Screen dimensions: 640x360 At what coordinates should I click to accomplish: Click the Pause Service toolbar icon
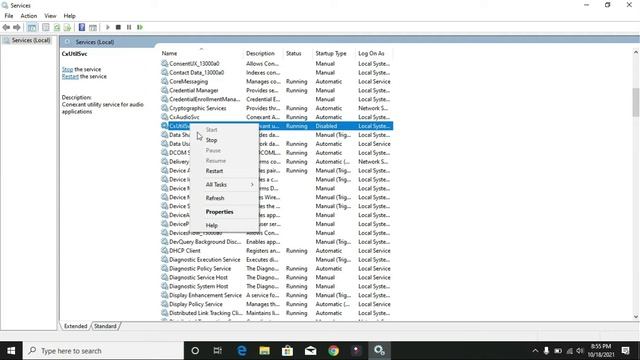coord(129,27)
